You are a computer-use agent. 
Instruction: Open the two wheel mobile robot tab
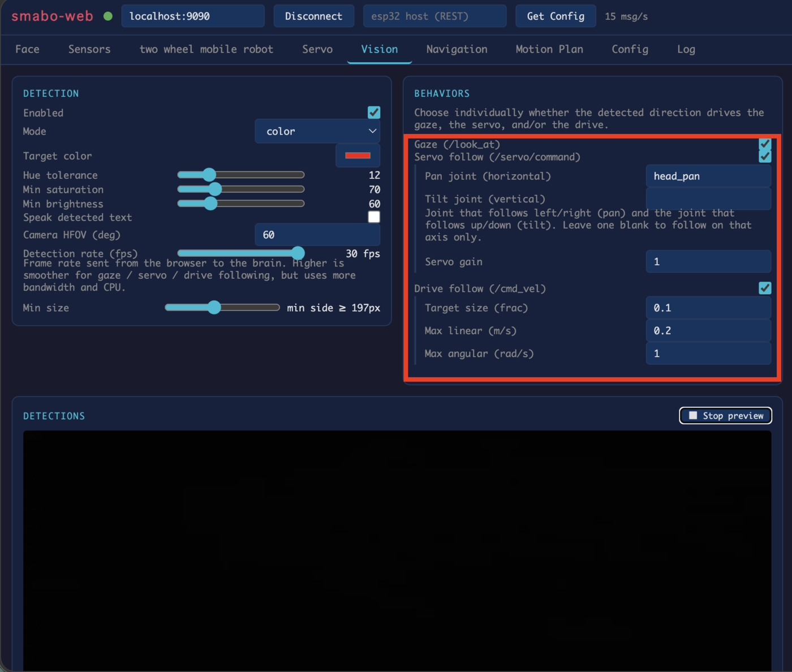(x=206, y=49)
